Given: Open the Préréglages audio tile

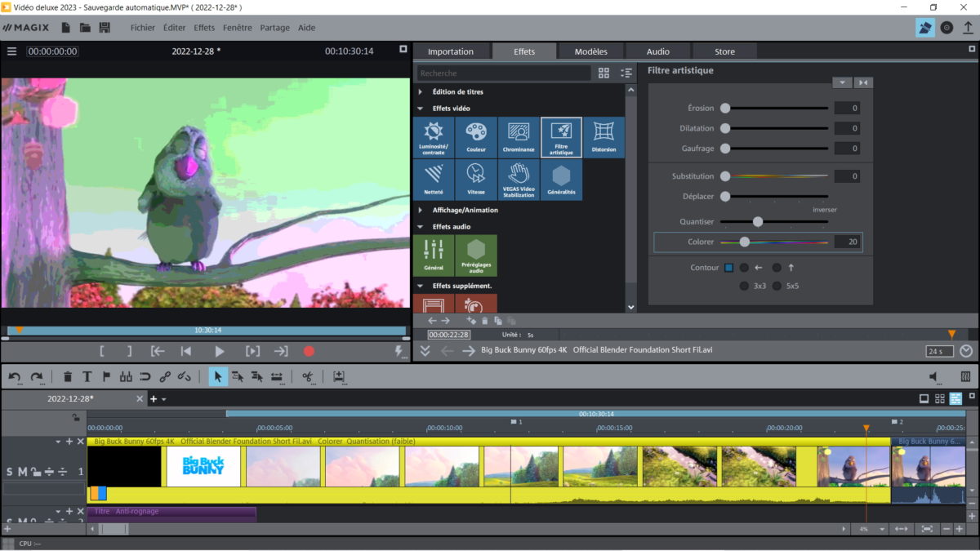Looking at the screenshot, I should click(x=476, y=256).
